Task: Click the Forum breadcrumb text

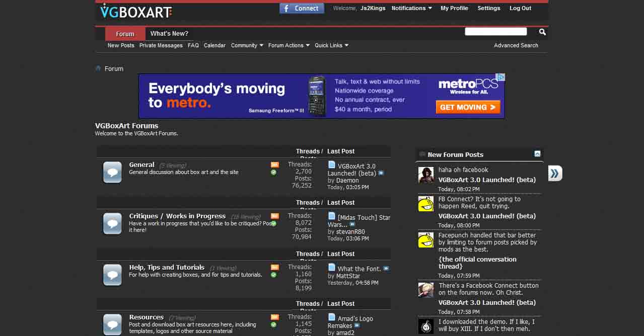Action: click(x=114, y=68)
